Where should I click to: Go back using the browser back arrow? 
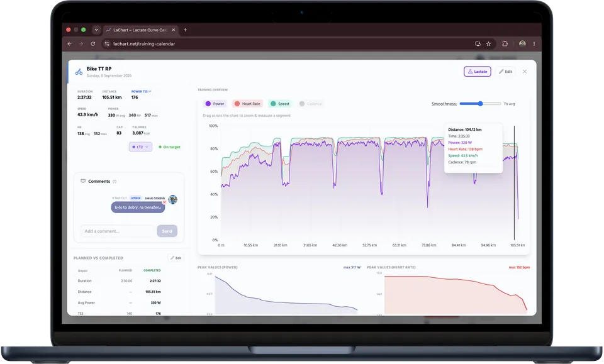click(x=70, y=44)
